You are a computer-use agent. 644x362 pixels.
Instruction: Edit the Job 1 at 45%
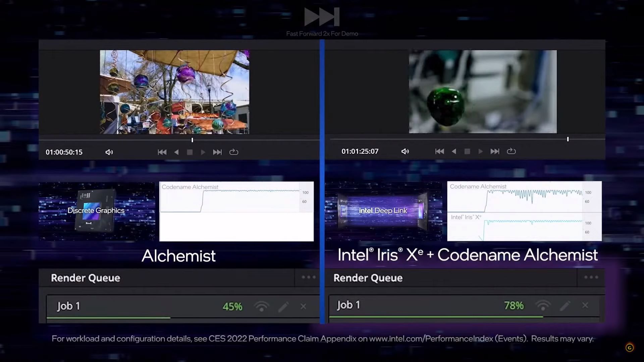(x=283, y=306)
